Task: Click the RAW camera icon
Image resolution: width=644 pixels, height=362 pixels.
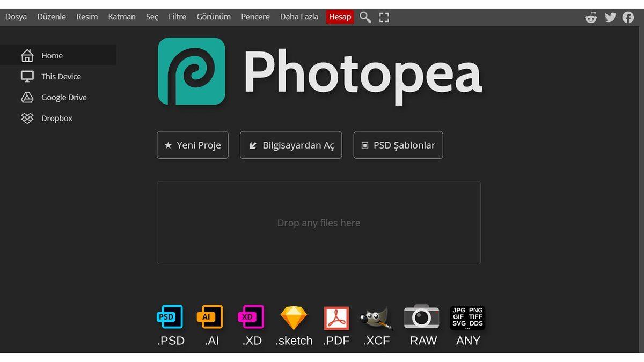Action: tap(421, 317)
